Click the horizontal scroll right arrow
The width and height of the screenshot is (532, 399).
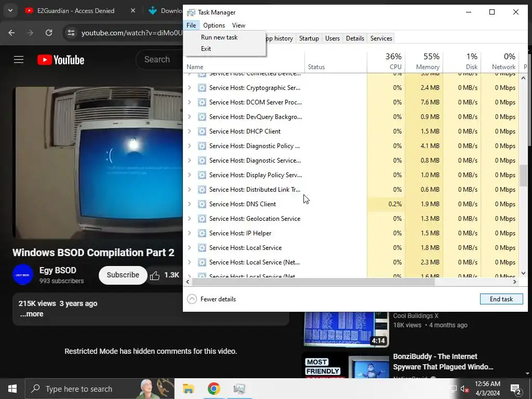[515, 282]
